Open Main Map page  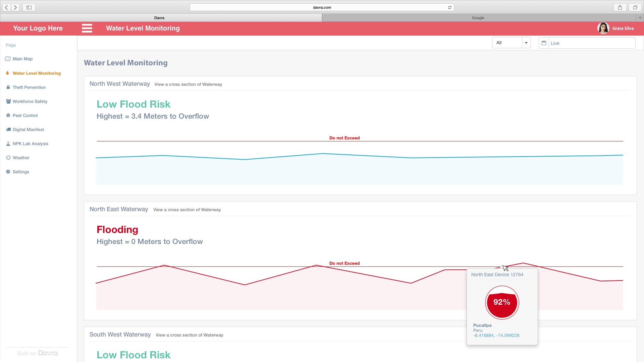pos(22,59)
